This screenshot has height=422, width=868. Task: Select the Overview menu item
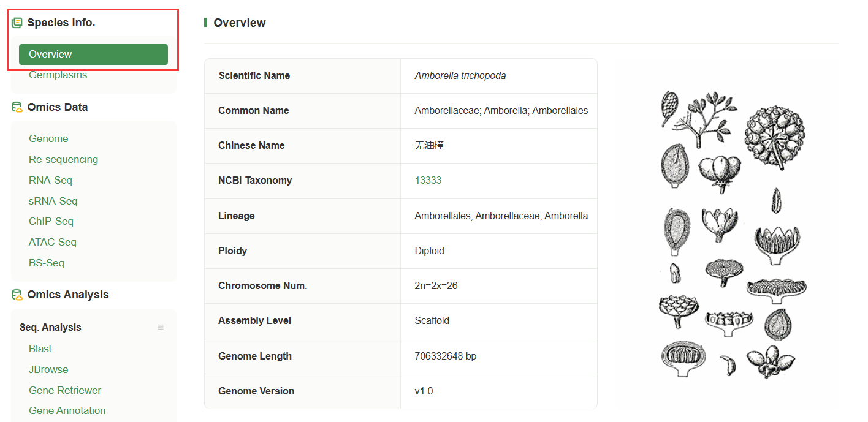coord(93,55)
